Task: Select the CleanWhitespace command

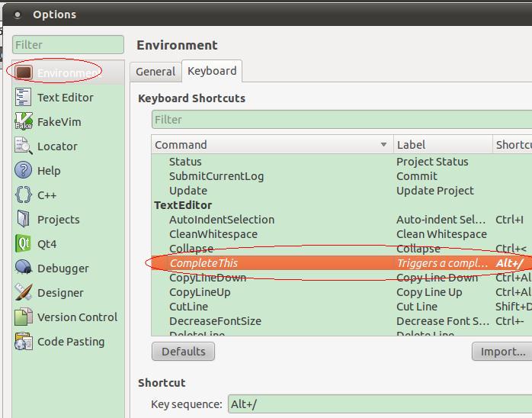Action: pos(341,234)
